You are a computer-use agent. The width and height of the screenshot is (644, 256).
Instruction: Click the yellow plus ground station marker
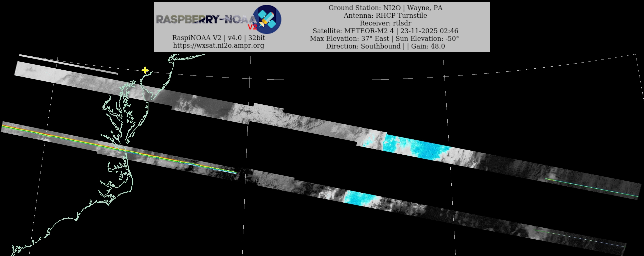coord(145,70)
